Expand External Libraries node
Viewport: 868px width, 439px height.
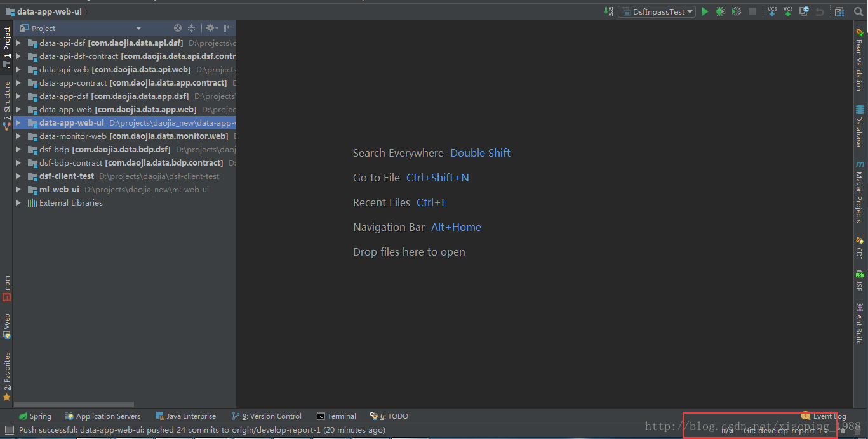click(x=18, y=203)
